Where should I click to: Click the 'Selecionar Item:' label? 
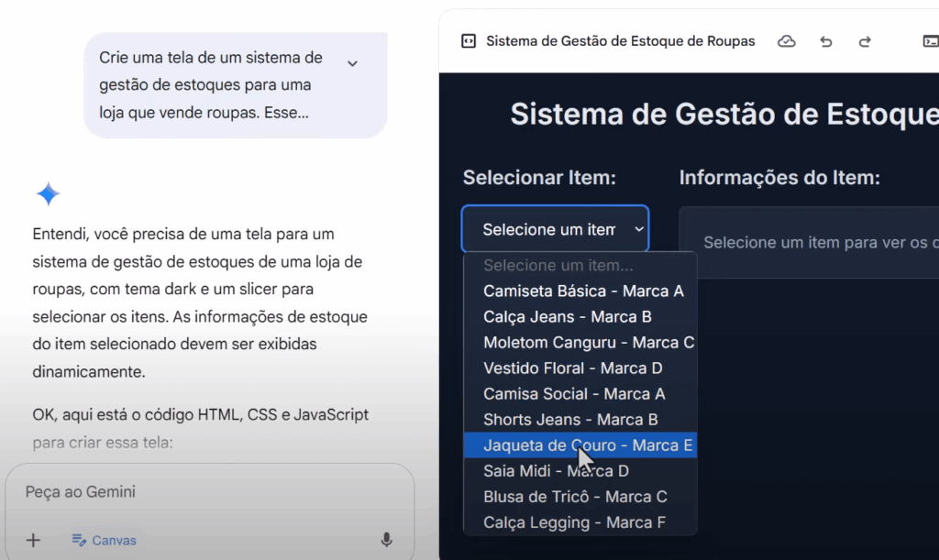539,178
